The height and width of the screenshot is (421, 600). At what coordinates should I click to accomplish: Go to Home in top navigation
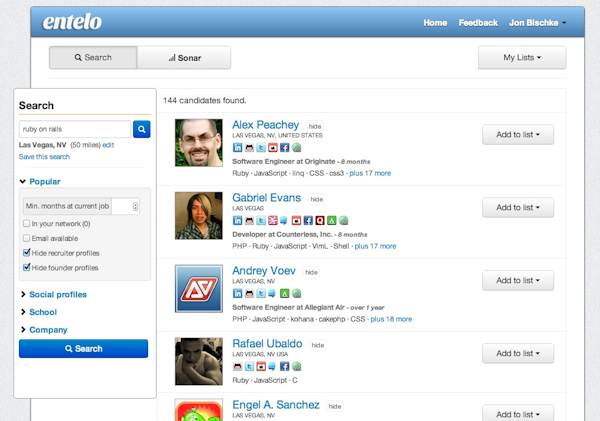point(435,23)
